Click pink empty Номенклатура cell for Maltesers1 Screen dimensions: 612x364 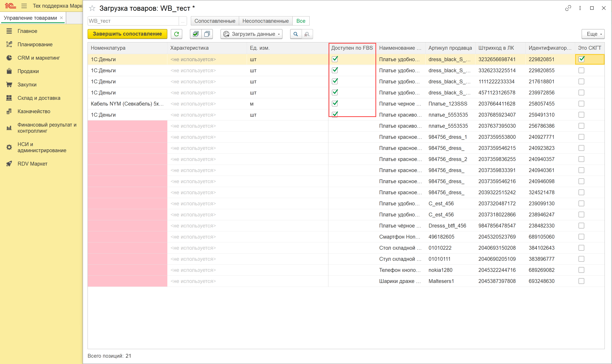pos(127,281)
